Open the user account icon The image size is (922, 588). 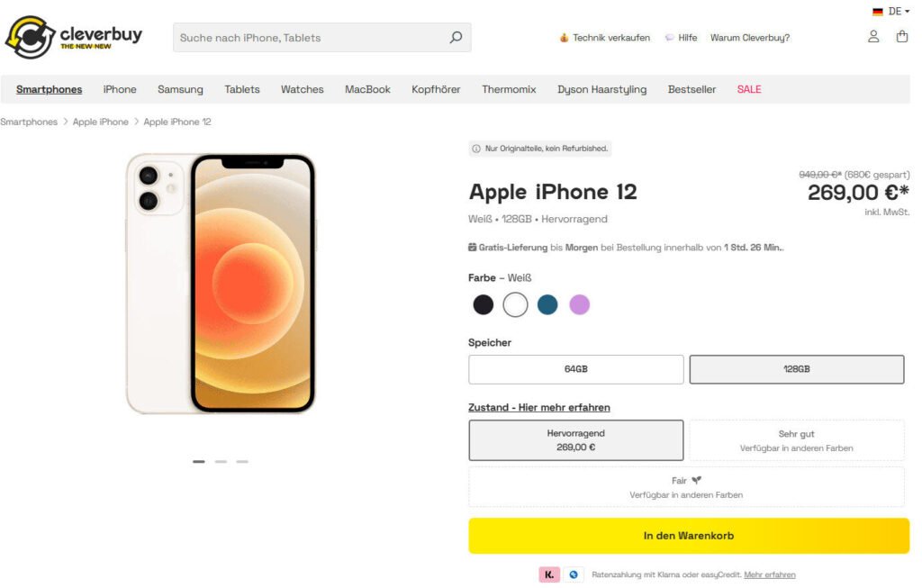873,37
